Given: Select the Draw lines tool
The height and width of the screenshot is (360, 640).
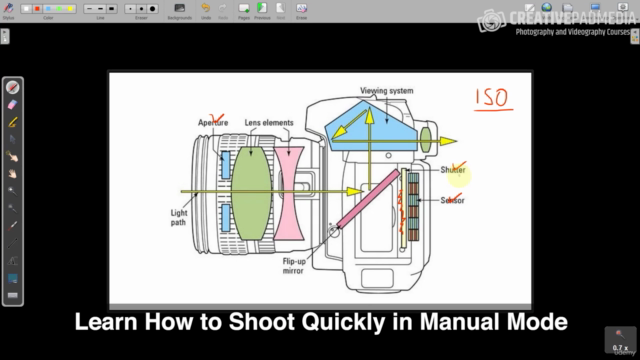Looking at the screenshot, I should (13, 243).
